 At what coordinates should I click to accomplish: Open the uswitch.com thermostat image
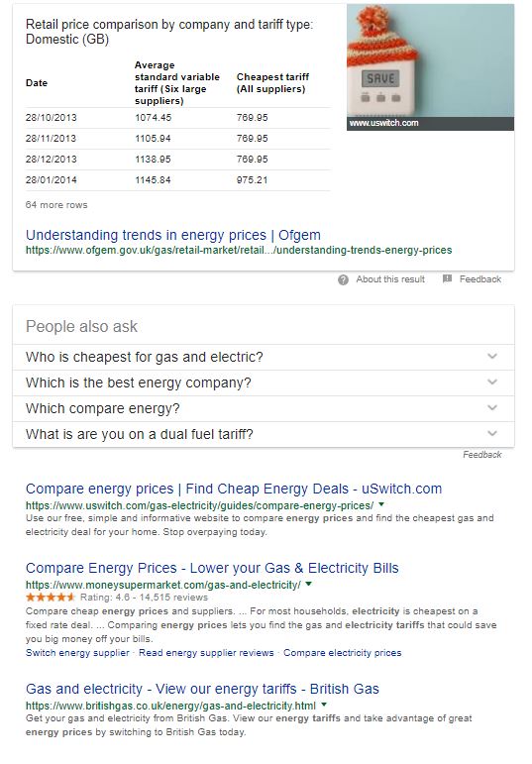(x=430, y=67)
